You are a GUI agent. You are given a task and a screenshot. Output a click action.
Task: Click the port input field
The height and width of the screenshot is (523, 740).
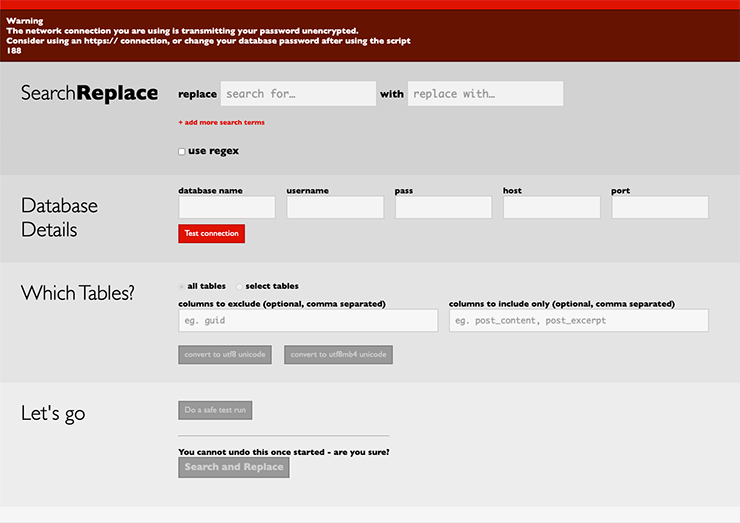[x=659, y=207]
